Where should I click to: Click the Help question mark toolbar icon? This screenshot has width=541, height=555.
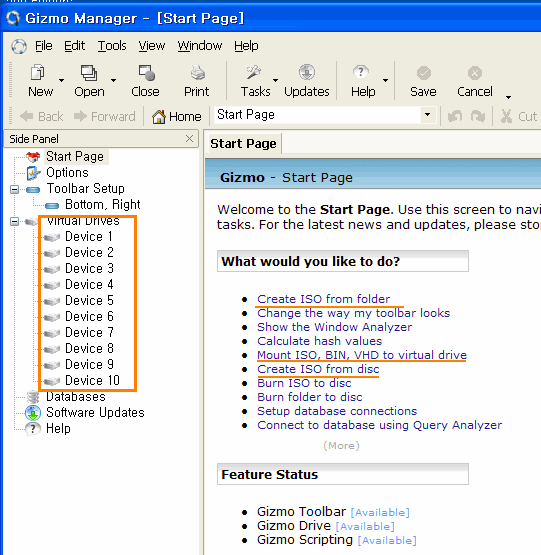(360, 73)
